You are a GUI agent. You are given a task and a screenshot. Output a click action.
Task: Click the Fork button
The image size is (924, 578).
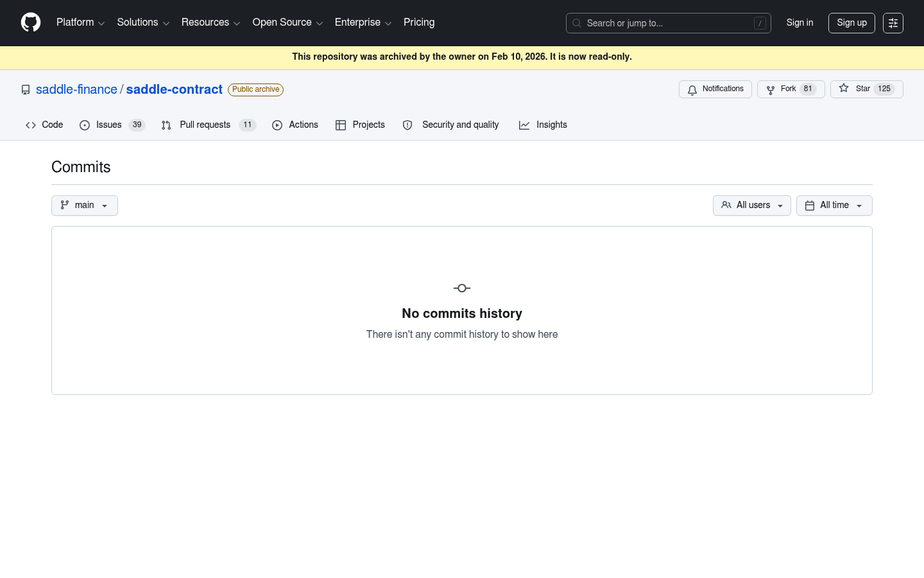[x=791, y=89]
